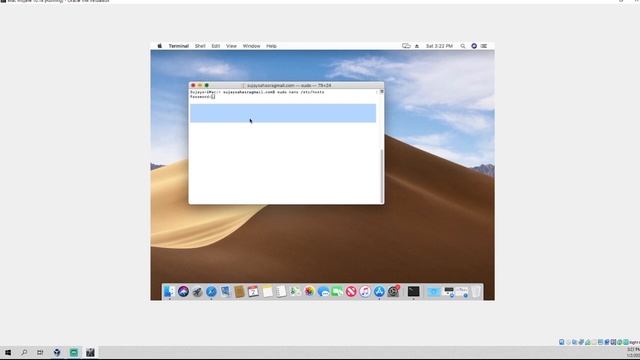Open Photos from the Dock
Image resolution: width=640 pixels, height=360 pixels.
pyautogui.click(x=309, y=291)
